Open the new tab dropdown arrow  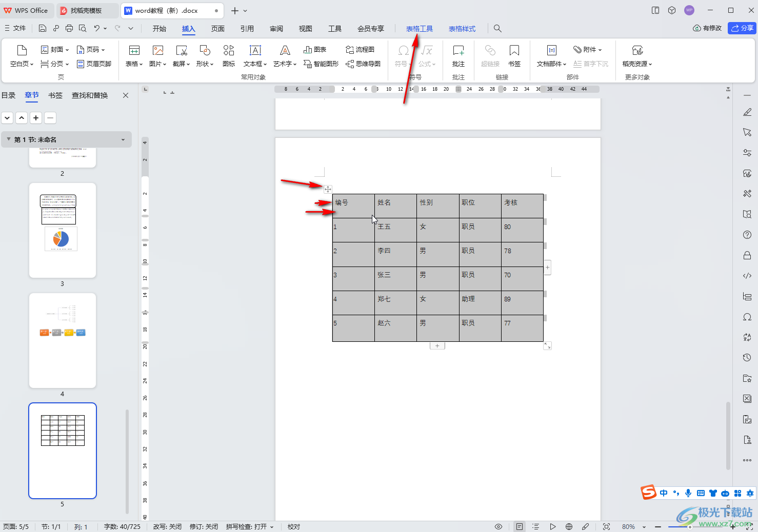(x=246, y=11)
